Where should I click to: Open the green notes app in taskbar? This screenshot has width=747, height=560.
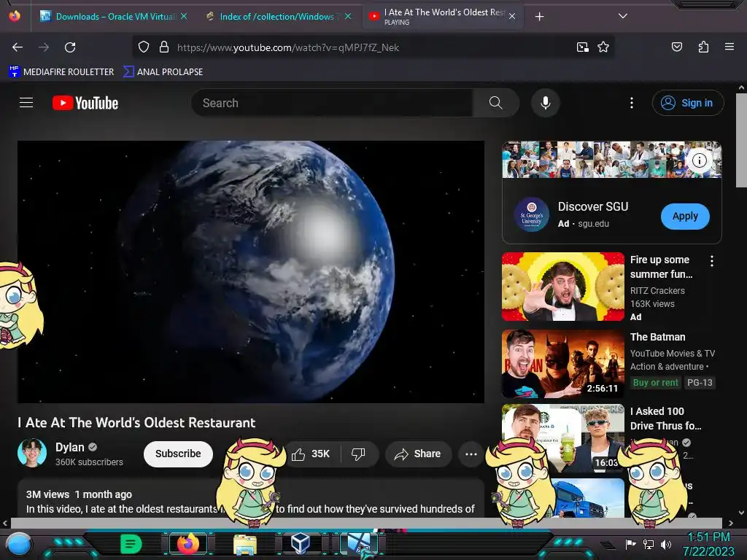click(131, 544)
